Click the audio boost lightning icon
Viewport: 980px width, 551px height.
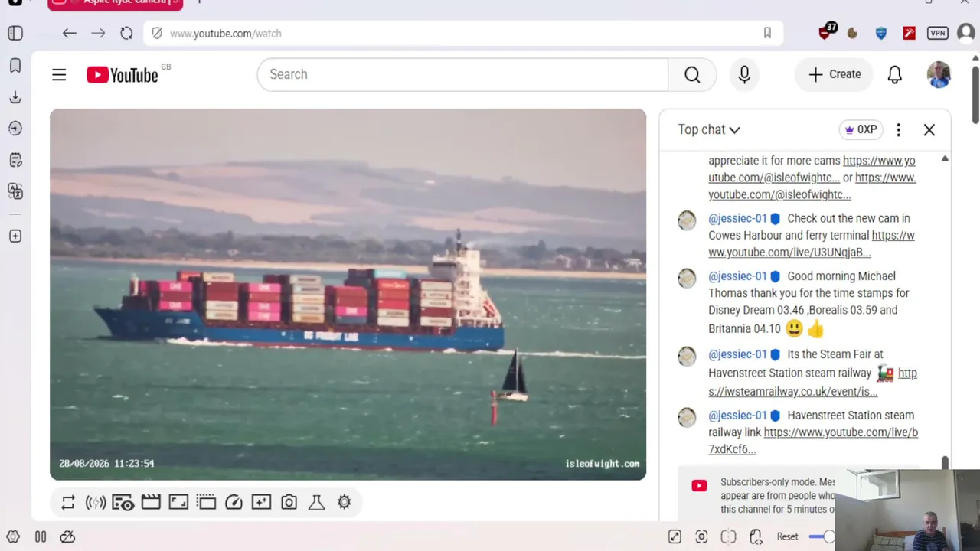tap(96, 502)
